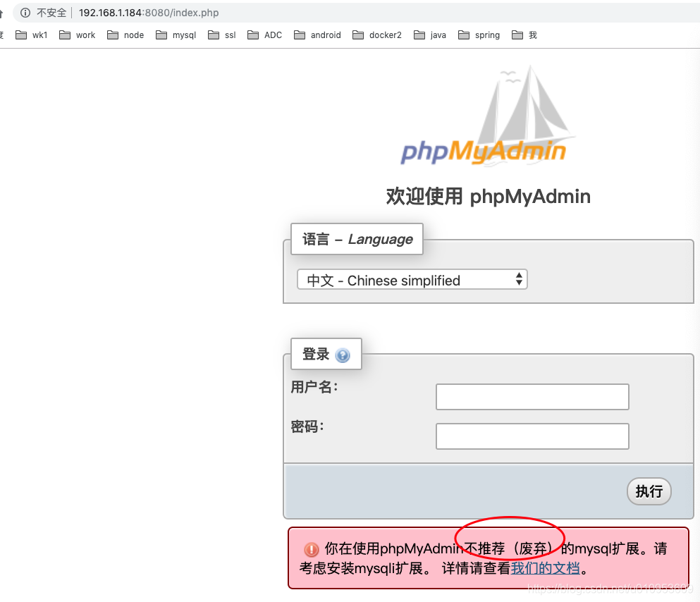Screen dimensions: 700x602
Task: Click the 执行 submit button
Action: [649, 491]
